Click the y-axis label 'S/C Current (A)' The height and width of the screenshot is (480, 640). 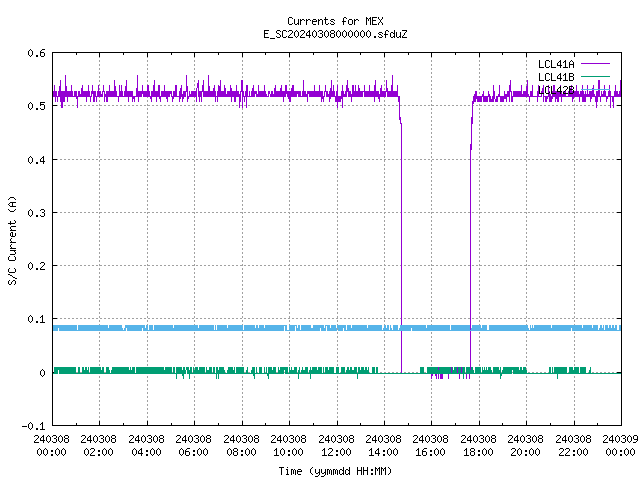(12, 240)
